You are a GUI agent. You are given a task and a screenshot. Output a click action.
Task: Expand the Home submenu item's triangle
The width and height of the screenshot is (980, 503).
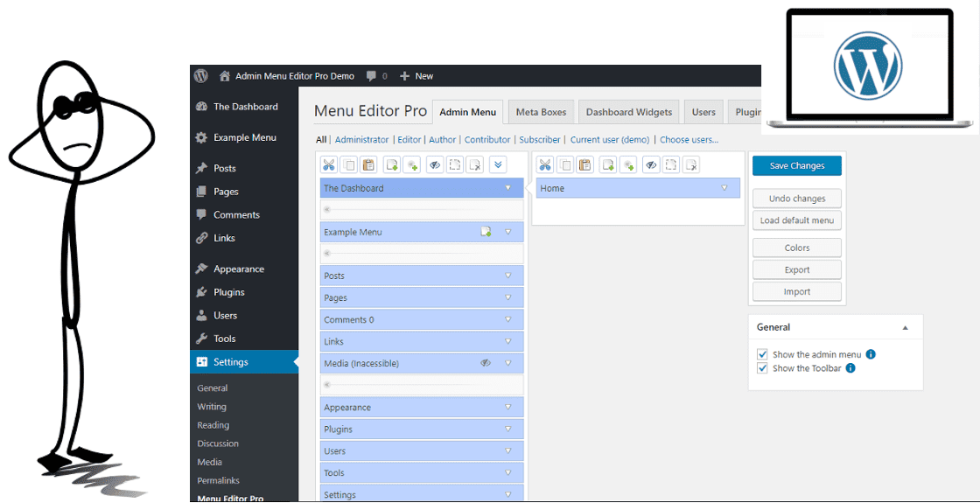[724, 187]
